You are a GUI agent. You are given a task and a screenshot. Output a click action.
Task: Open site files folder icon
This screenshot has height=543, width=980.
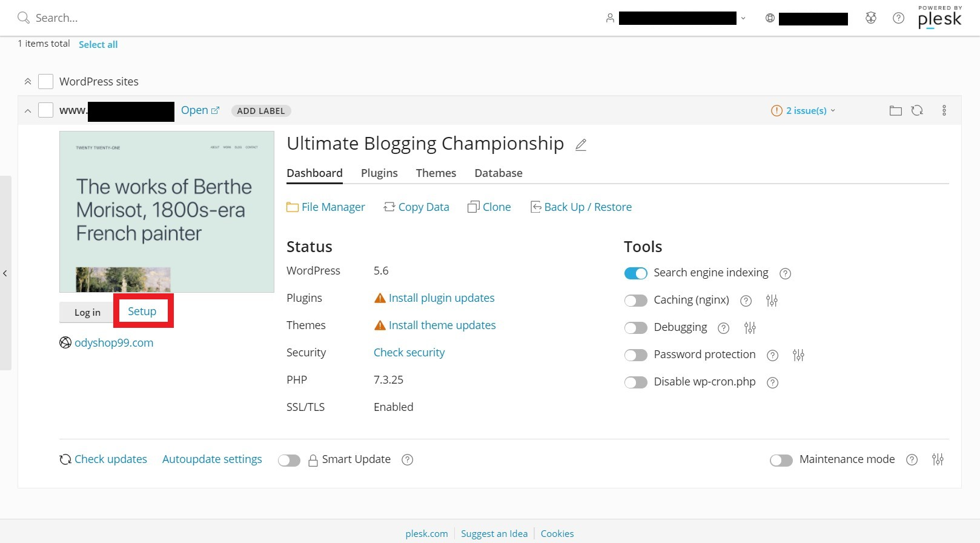pyautogui.click(x=896, y=110)
